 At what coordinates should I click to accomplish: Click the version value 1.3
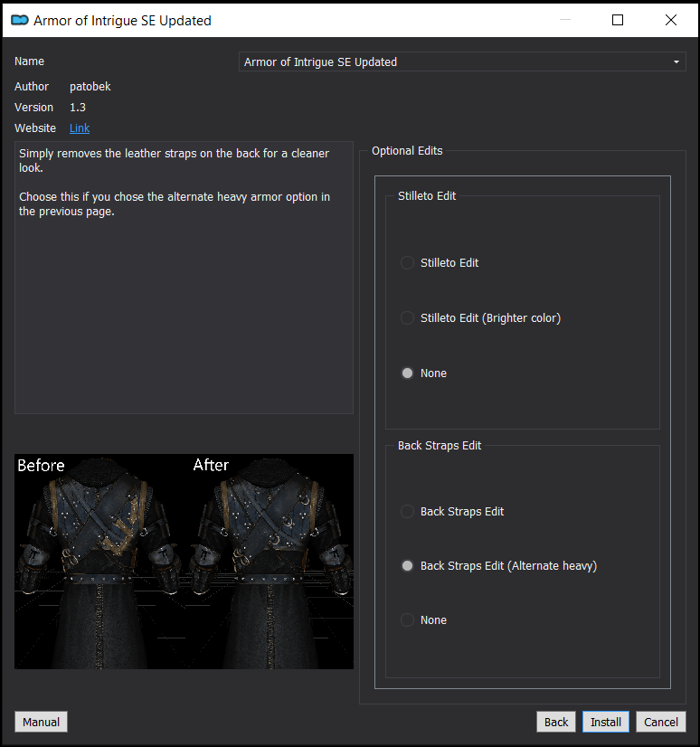tap(78, 108)
